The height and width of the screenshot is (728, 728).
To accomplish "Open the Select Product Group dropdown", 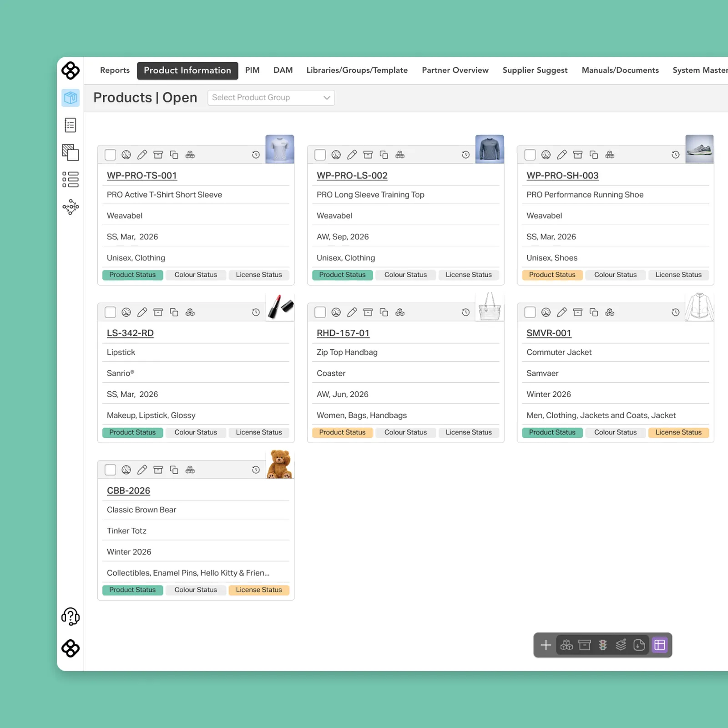I will [x=271, y=98].
